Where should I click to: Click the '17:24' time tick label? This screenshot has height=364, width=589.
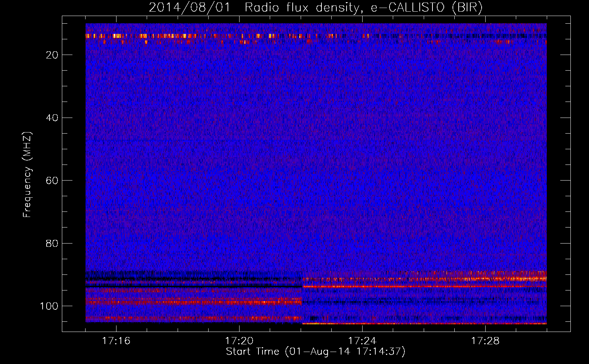362,341
